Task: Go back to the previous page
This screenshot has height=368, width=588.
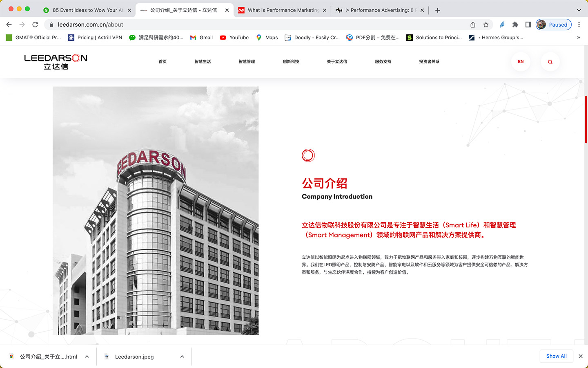Action: pos(9,25)
